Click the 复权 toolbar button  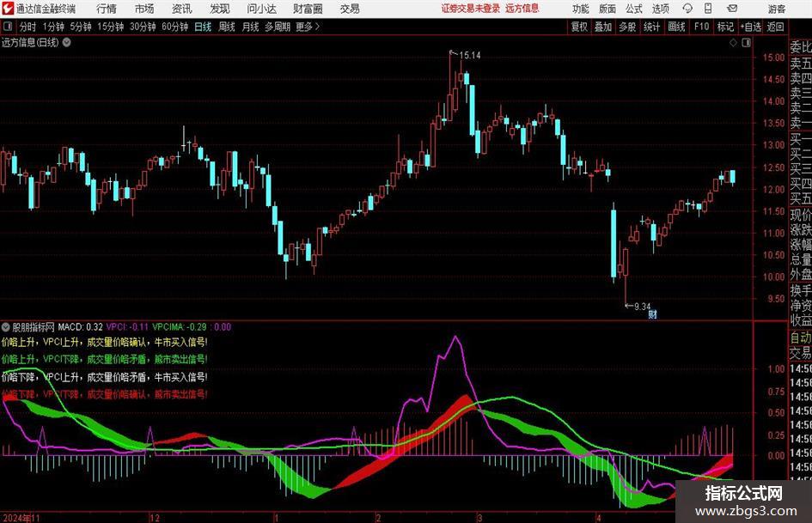tap(579, 27)
